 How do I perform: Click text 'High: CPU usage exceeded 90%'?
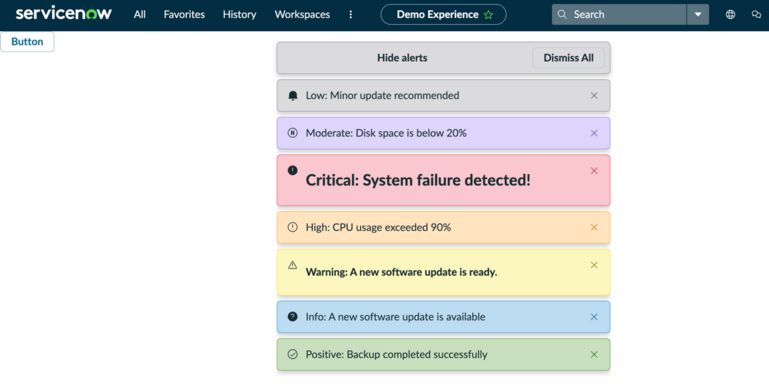tap(378, 227)
